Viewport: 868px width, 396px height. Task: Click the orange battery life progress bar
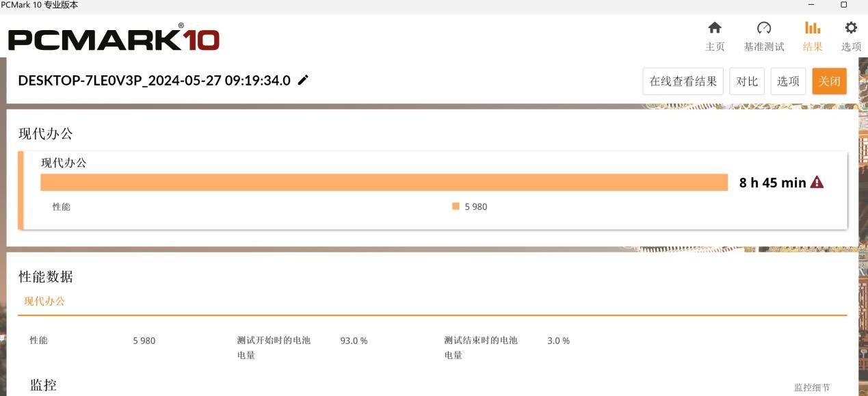click(x=384, y=183)
